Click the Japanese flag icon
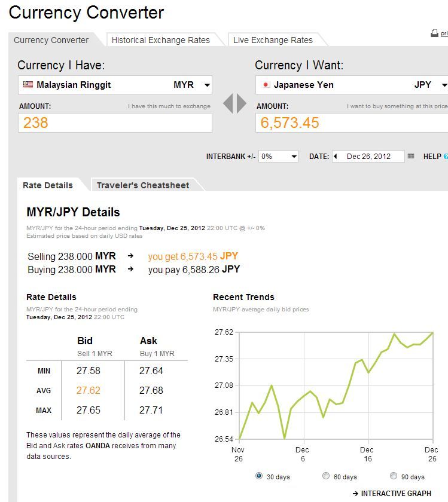The width and height of the screenshot is (448, 502). click(x=266, y=85)
